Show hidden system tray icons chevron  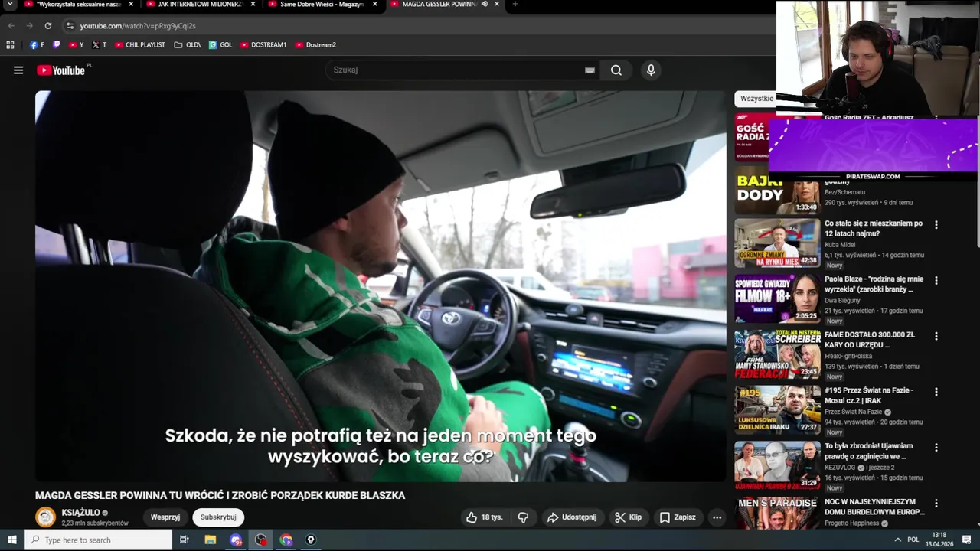(897, 540)
